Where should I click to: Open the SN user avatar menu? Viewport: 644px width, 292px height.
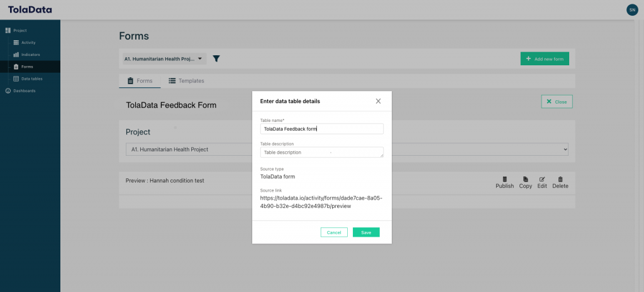tap(632, 10)
